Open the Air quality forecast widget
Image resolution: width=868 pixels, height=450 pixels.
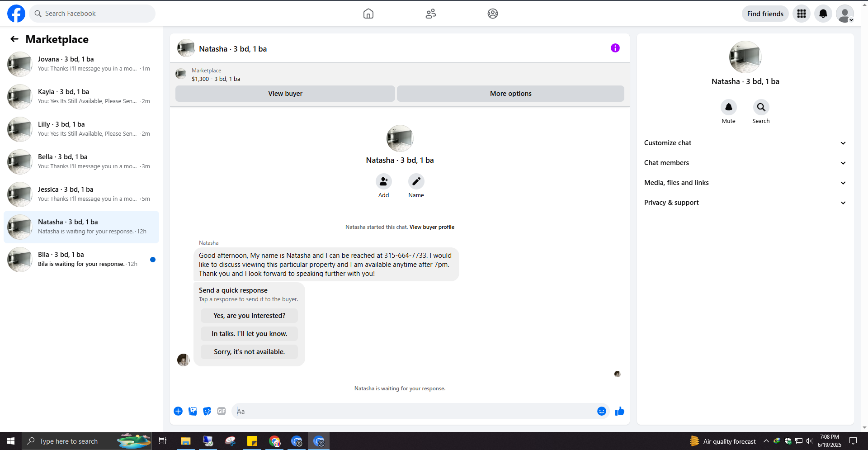pos(722,441)
